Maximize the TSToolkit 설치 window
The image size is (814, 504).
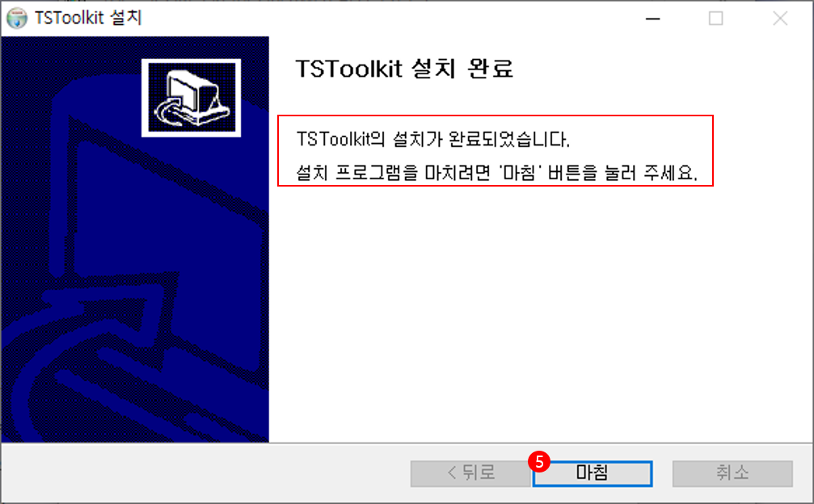tap(716, 19)
